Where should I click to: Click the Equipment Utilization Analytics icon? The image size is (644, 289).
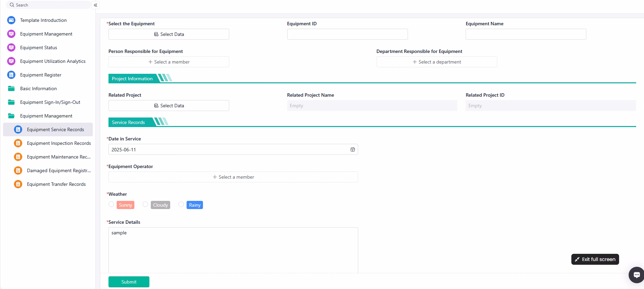pos(11,61)
